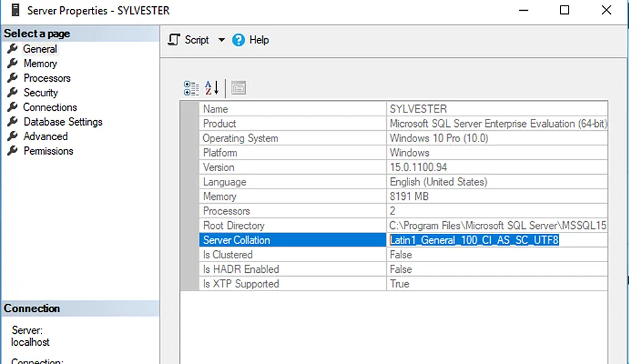Viewport: 629px width, 364px height.
Task: Click the Help label
Action: coord(259,40)
